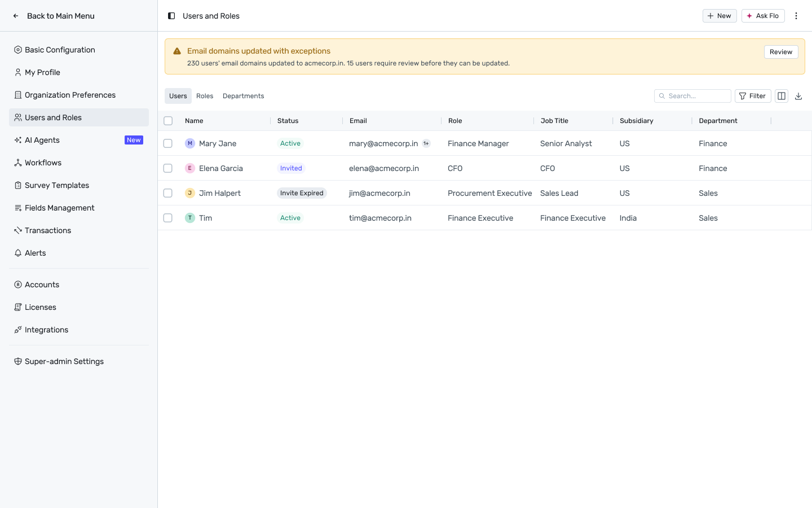Open the three-dot more options menu
The width and height of the screenshot is (812, 508).
click(796, 16)
